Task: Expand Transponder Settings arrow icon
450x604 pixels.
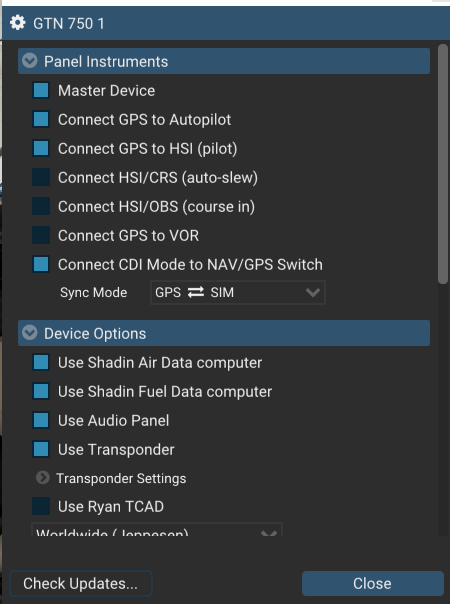Action: click(42, 478)
